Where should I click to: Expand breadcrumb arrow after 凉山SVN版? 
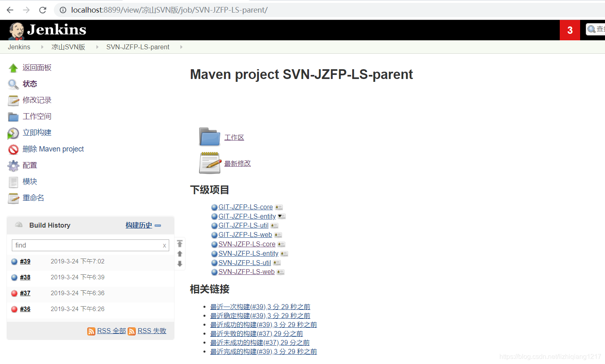tap(97, 47)
